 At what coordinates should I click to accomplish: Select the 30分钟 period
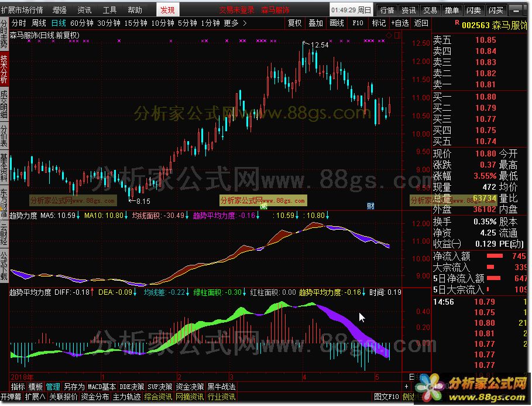point(109,23)
